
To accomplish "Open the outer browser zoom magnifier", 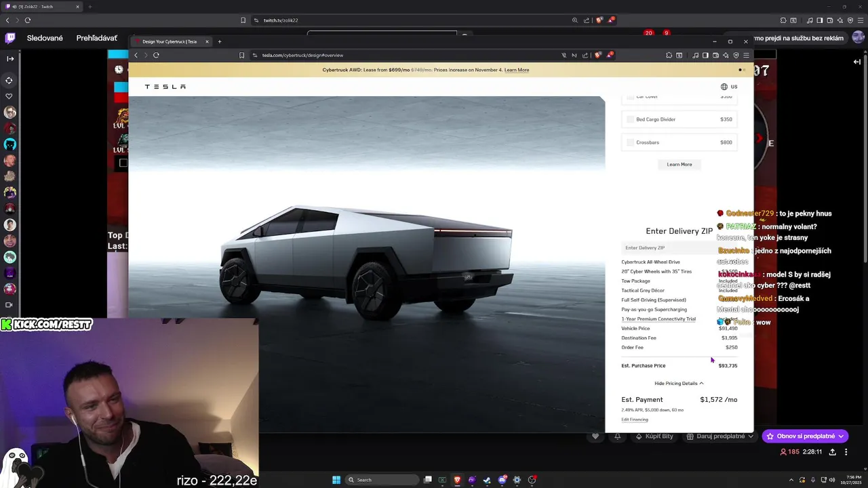I will 574,20.
